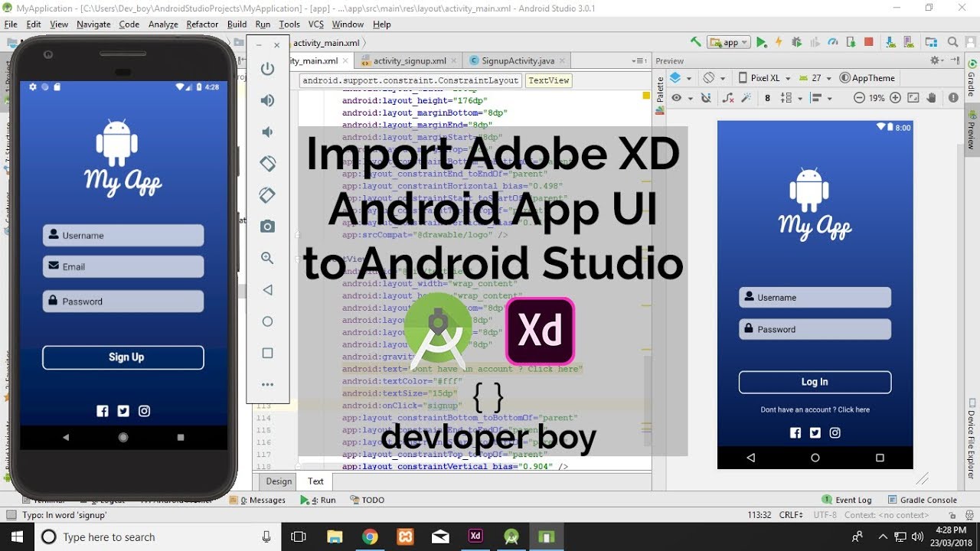
Task: Rotate emulator right icon
Action: pyautogui.click(x=267, y=195)
